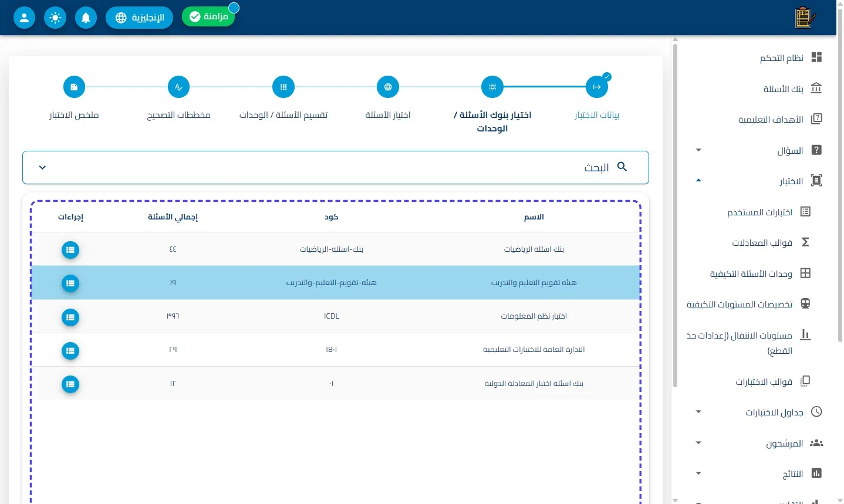Open تقسيم الأسئلة / الوحدات step circle
Screen dimensions: 844x504
coord(283,87)
